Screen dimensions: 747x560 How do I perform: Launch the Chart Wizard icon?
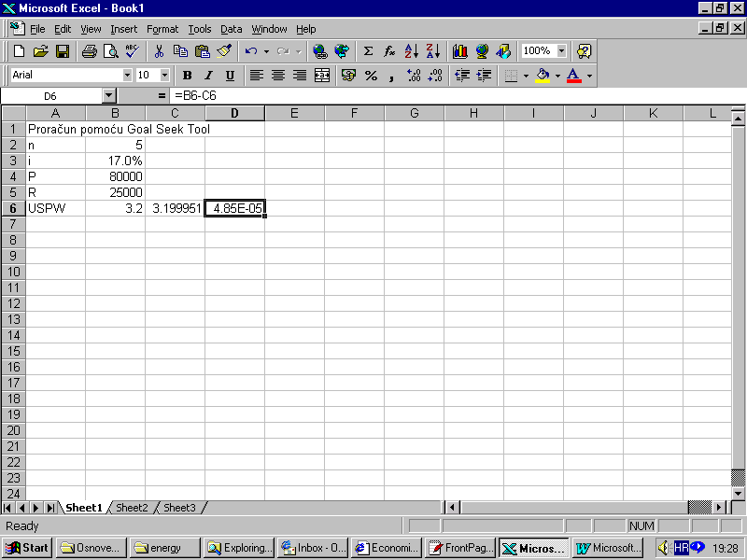(459, 51)
